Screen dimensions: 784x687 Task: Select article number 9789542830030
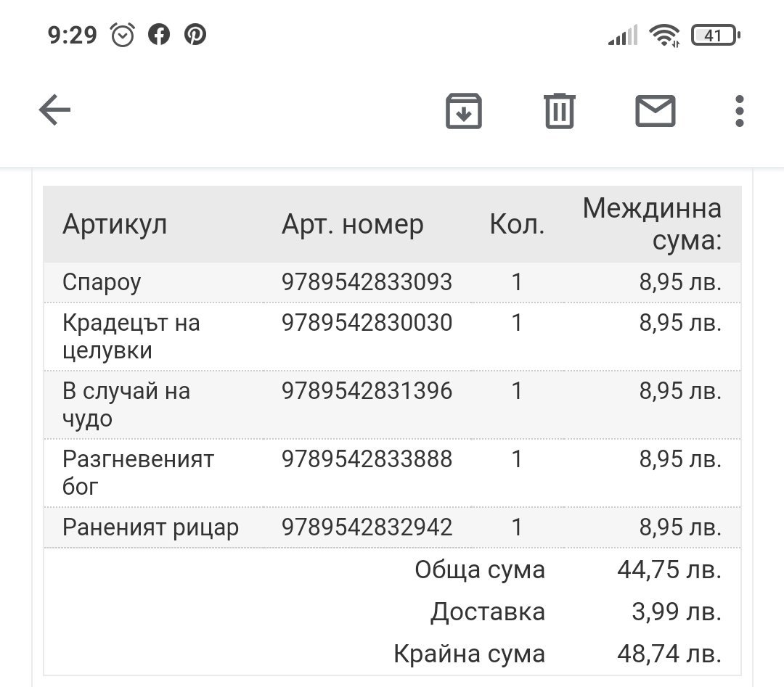pos(367,323)
